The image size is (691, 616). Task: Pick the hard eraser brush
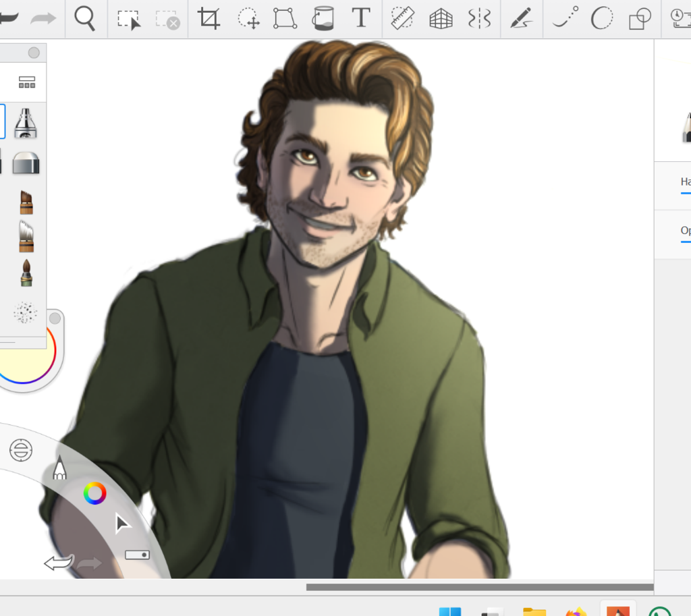pyautogui.click(x=26, y=163)
